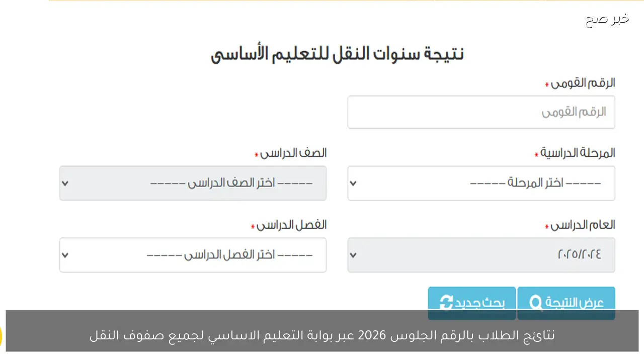Image resolution: width=644 pixels, height=362 pixels.
Task: Click the خبر صح watermark logo
Action: [606, 19]
